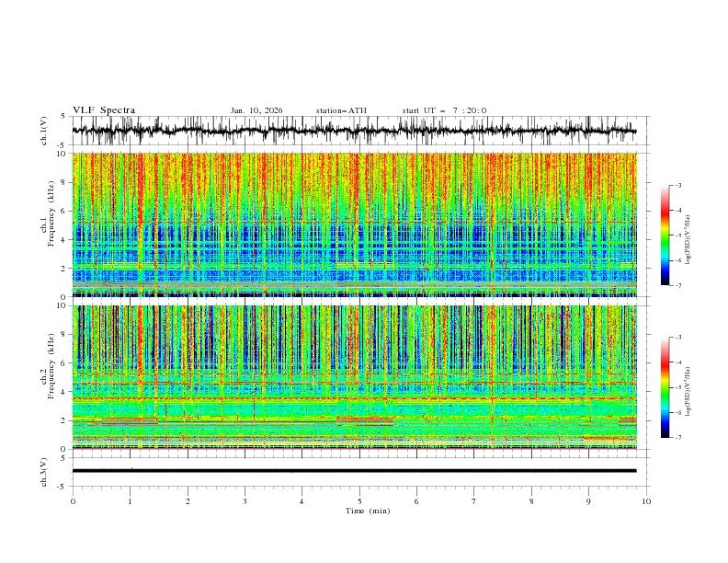This screenshot has width=728, height=563.
Task: Click time axis tick label '9'
Action: click(x=588, y=501)
